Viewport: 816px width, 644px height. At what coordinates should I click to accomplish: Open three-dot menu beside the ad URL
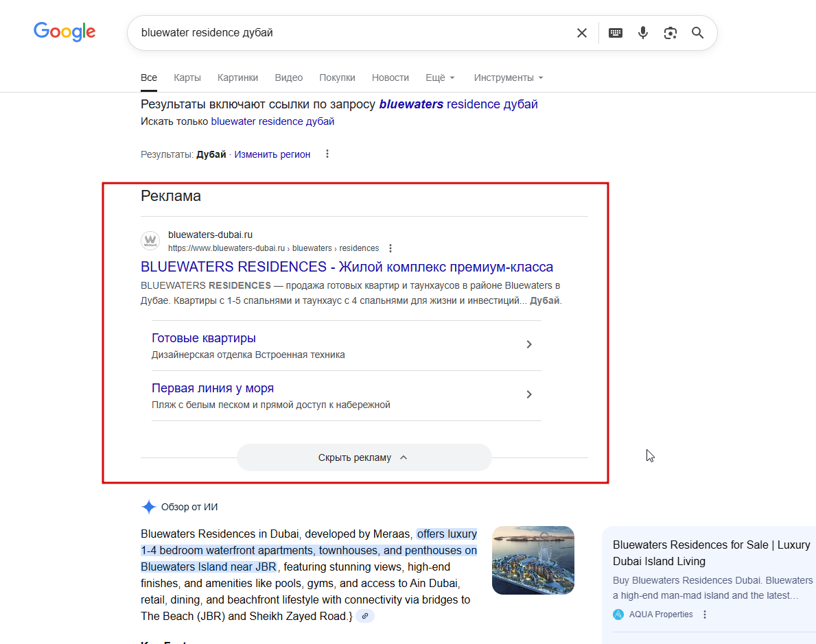390,248
